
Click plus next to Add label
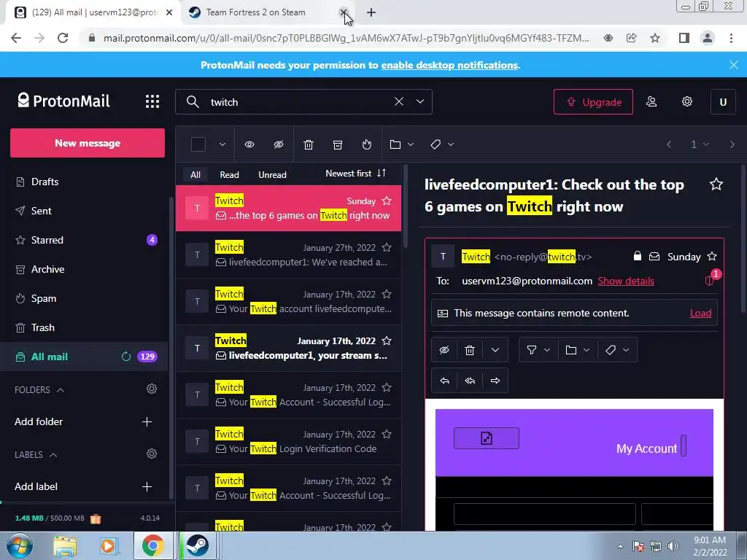click(x=147, y=486)
